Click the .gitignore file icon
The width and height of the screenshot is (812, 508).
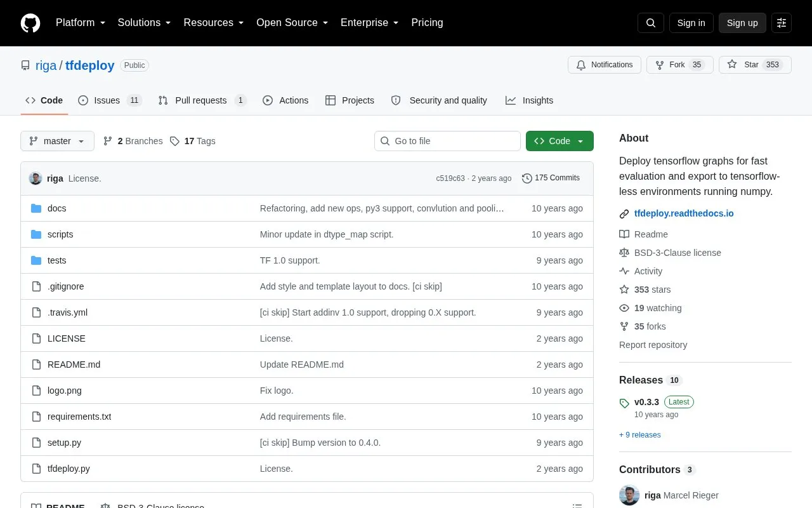tap(36, 286)
